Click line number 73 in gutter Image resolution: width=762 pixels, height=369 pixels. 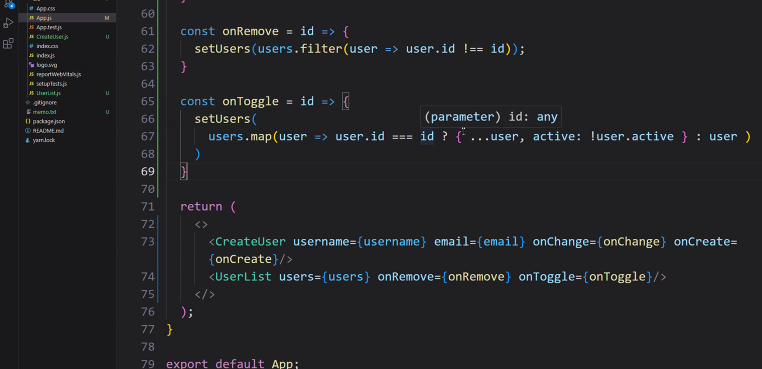(x=147, y=241)
